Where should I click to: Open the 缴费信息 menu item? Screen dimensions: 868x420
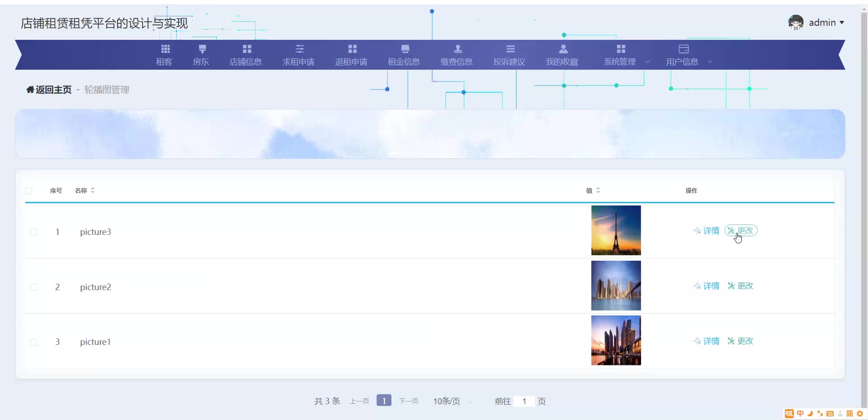coord(457,55)
